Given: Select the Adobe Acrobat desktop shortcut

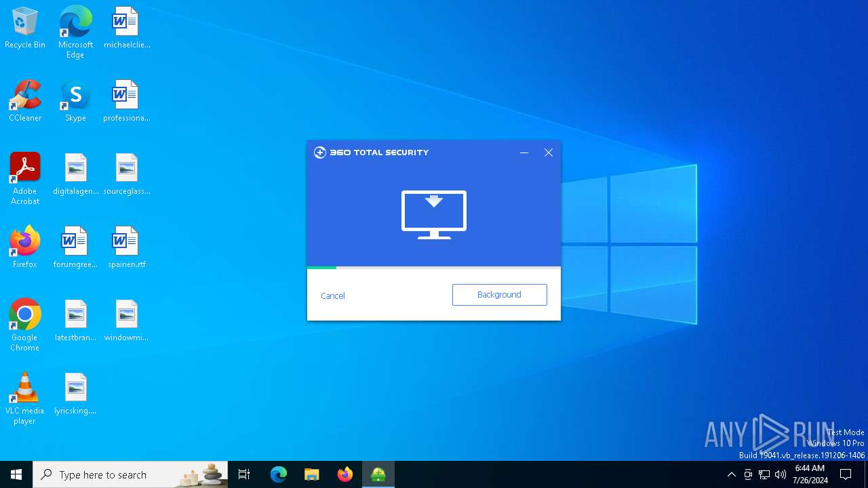Looking at the screenshot, I should (x=25, y=179).
